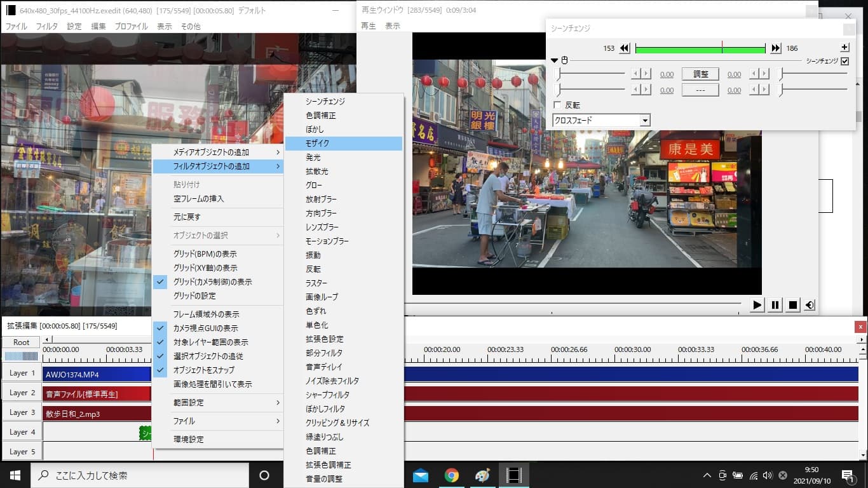The width and height of the screenshot is (868, 488).
Task: Click the 調整 button
Action: (x=700, y=74)
